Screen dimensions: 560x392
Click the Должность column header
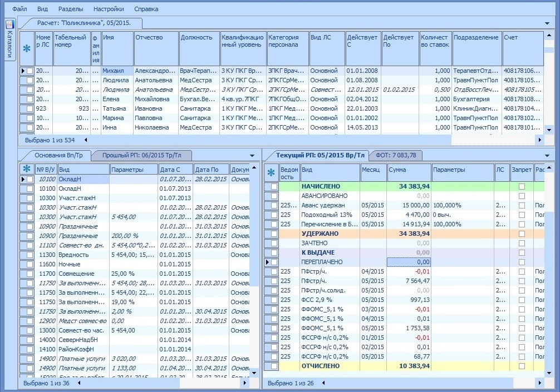pyautogui.click(x=199, y=48)
